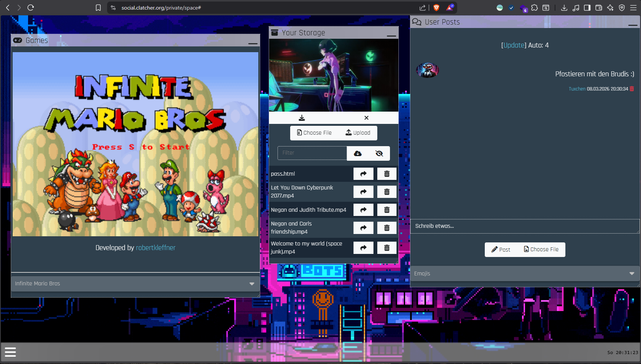Image resolution: width=641 pixels, height=364 pixels.
Task: Share Negan and Carls friendship.mp4
Action: point(363,228)
